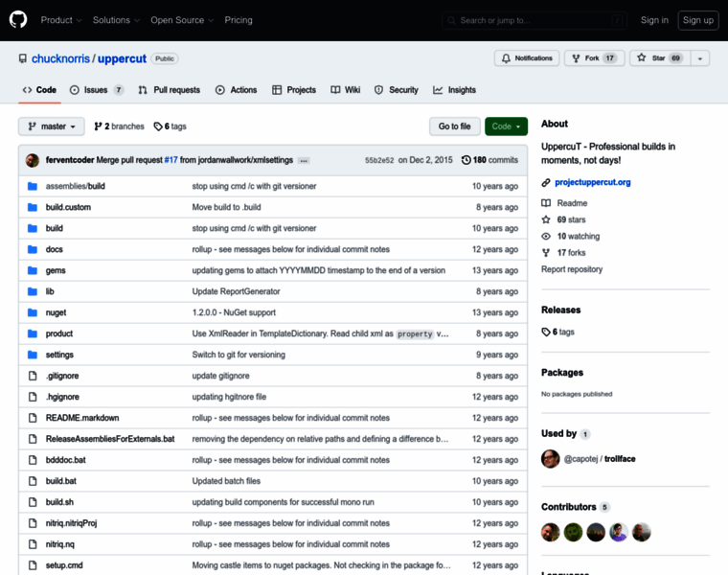This screenshot has height=575, width=728.
Task: Select the tag icon under Releases
Action: click(x=546, y=333)
